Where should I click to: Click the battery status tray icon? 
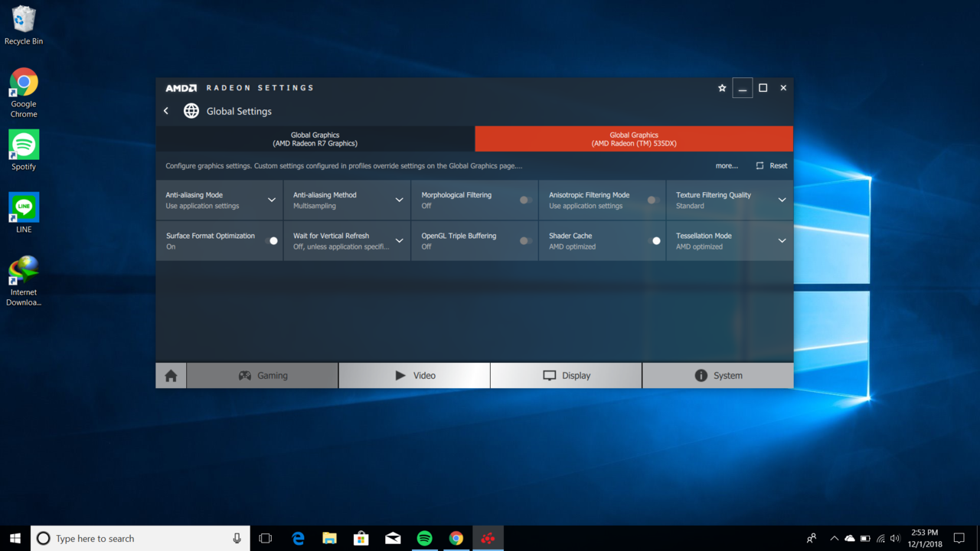click(x=865, y=538)
